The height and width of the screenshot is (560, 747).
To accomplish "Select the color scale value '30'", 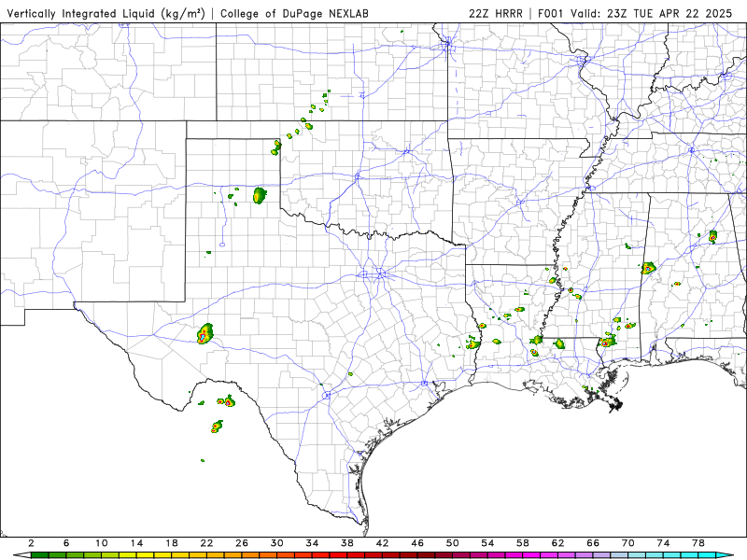I will click(x=277, y=543).
